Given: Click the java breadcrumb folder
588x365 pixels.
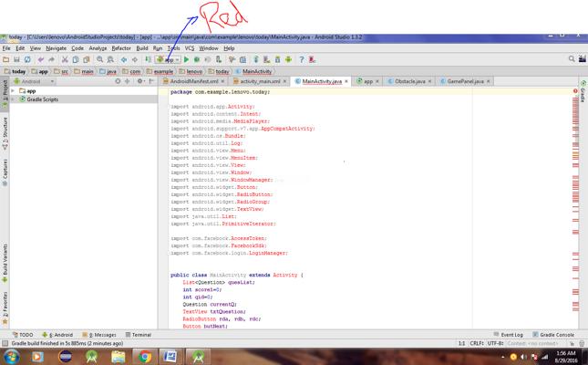Looking at the screenshot, I should point(108,71).
